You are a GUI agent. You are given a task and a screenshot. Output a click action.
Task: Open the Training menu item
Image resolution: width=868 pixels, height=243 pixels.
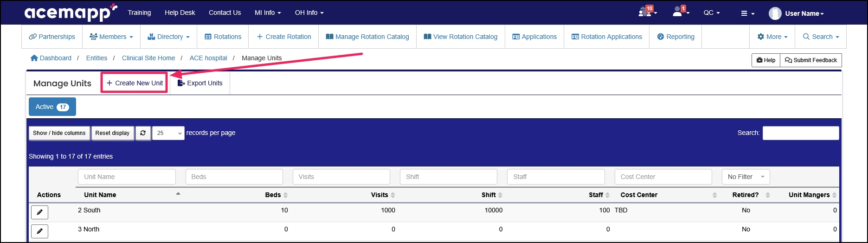(139, 13)
